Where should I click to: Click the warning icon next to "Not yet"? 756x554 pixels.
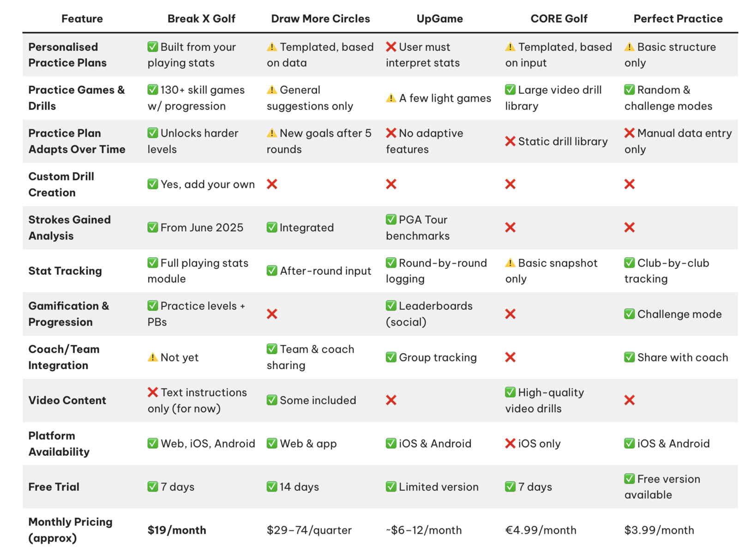click(152, 357)
